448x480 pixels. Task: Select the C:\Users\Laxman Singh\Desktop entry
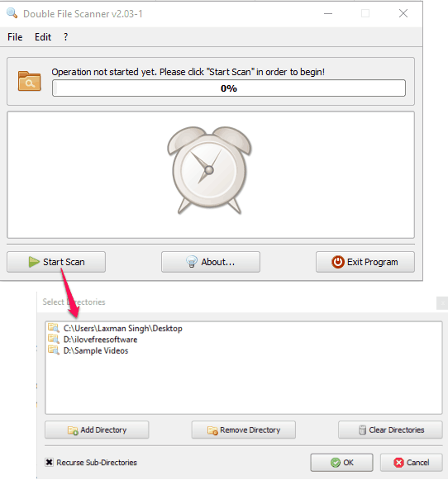pos(123,328)
